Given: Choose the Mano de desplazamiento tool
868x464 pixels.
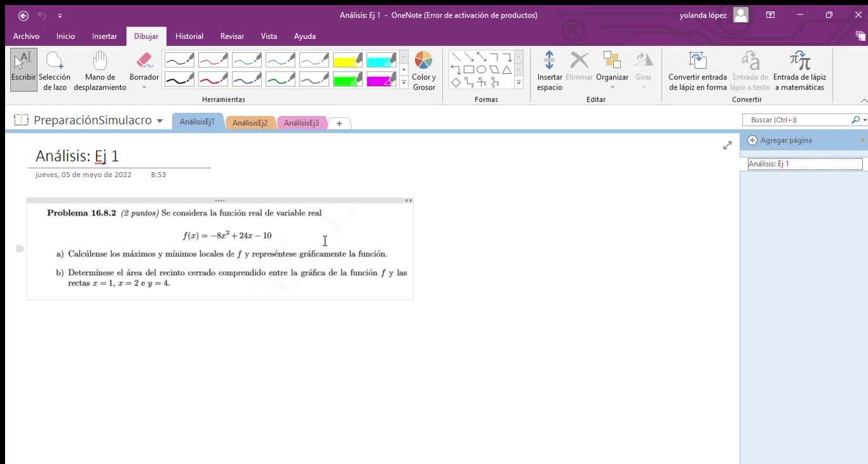Looking at the screenshot, I should (100, 69).
